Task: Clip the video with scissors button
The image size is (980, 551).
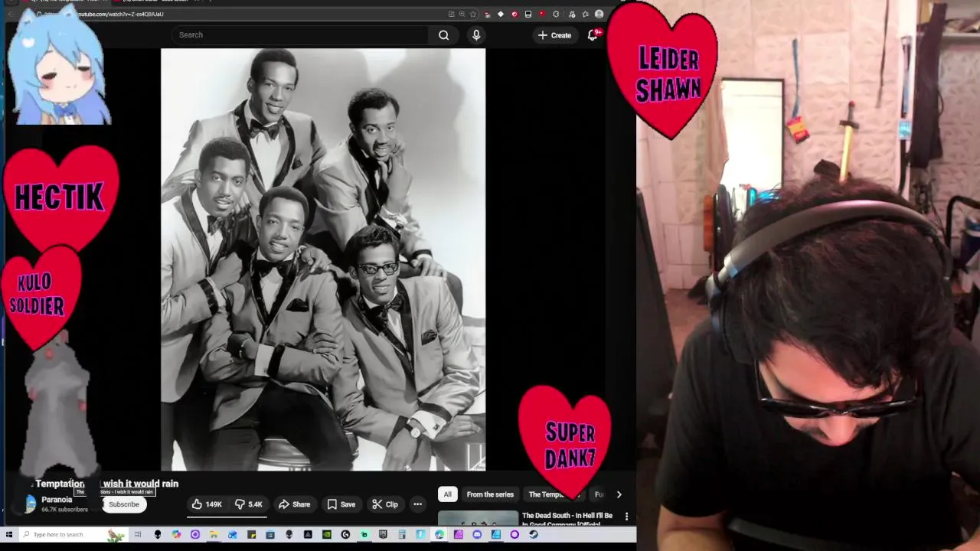Action: click(x=385, y=504)
